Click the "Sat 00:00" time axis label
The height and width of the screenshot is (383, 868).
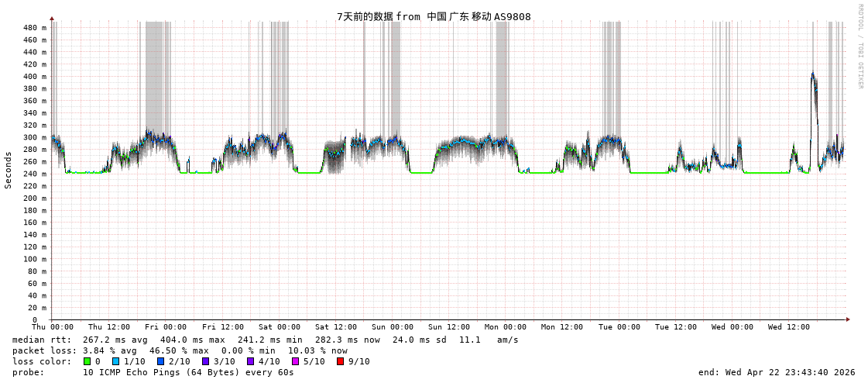tap(280, 327)
